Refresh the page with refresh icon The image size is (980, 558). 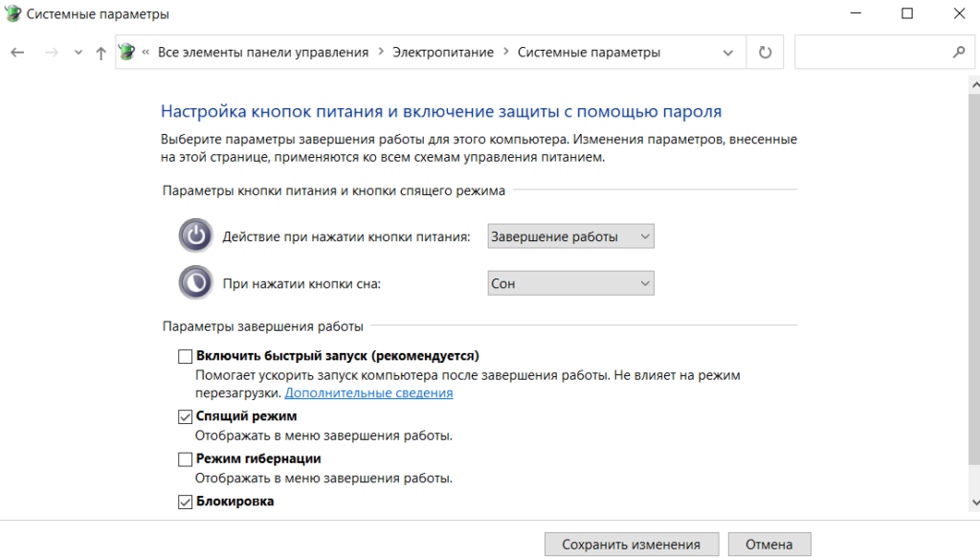click(765, 53)
